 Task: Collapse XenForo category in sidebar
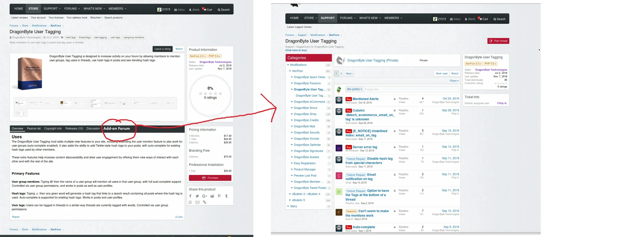click(x=290, y=71)
